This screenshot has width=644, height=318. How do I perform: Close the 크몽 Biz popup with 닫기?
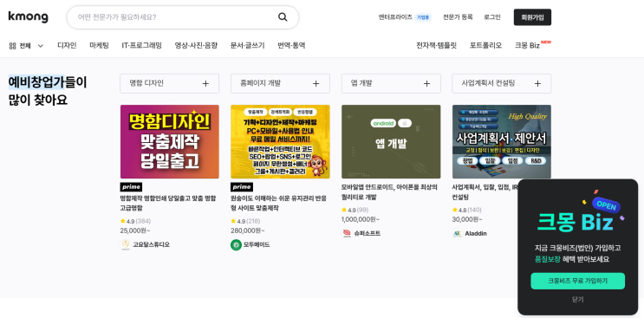pyautogui.click(x=577, y=300)
